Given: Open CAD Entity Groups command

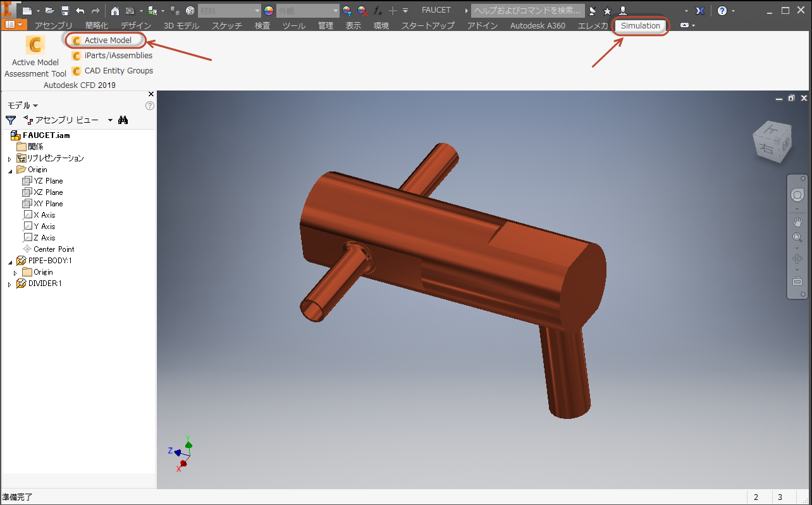Looking at the screenshot, I should pos(113,71).
